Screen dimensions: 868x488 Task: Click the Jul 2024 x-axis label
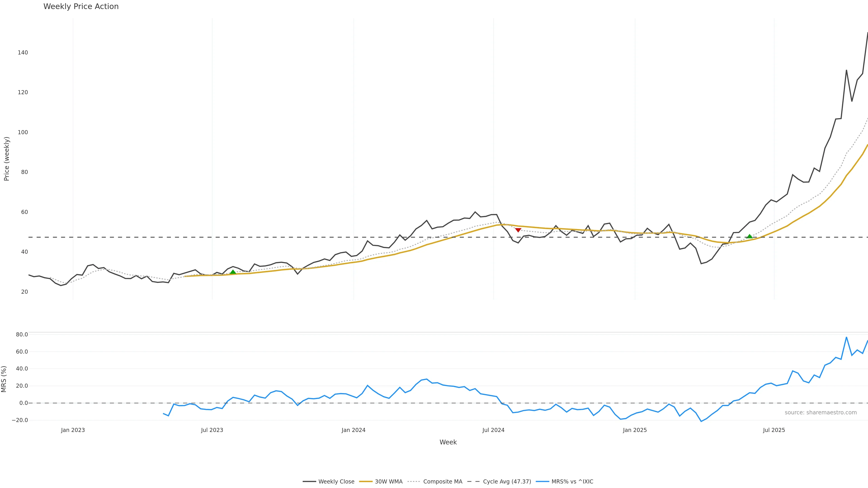tap(493, 430)
